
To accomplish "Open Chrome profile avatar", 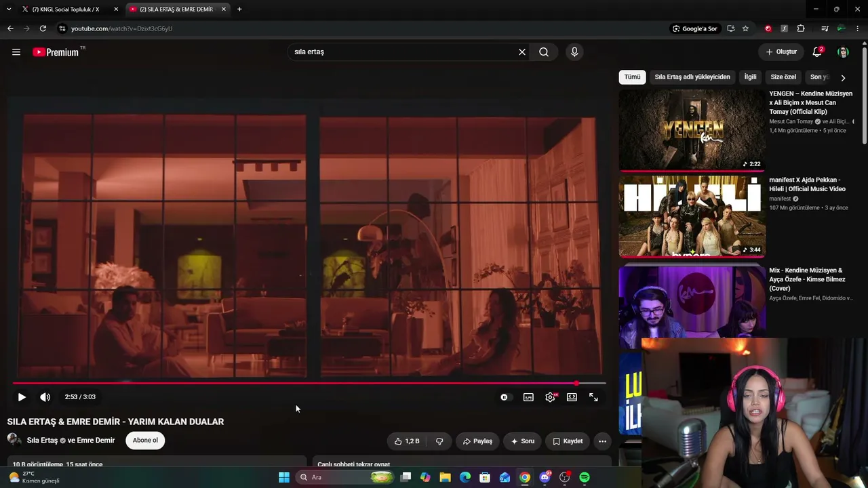I will click(x=841, y=28).
